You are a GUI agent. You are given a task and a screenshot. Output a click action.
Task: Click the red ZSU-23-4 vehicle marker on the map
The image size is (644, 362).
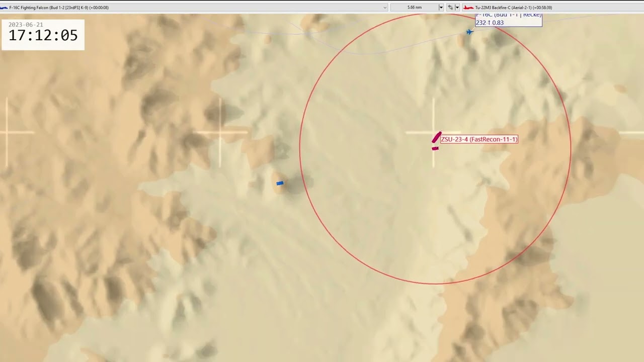[437, 137]
